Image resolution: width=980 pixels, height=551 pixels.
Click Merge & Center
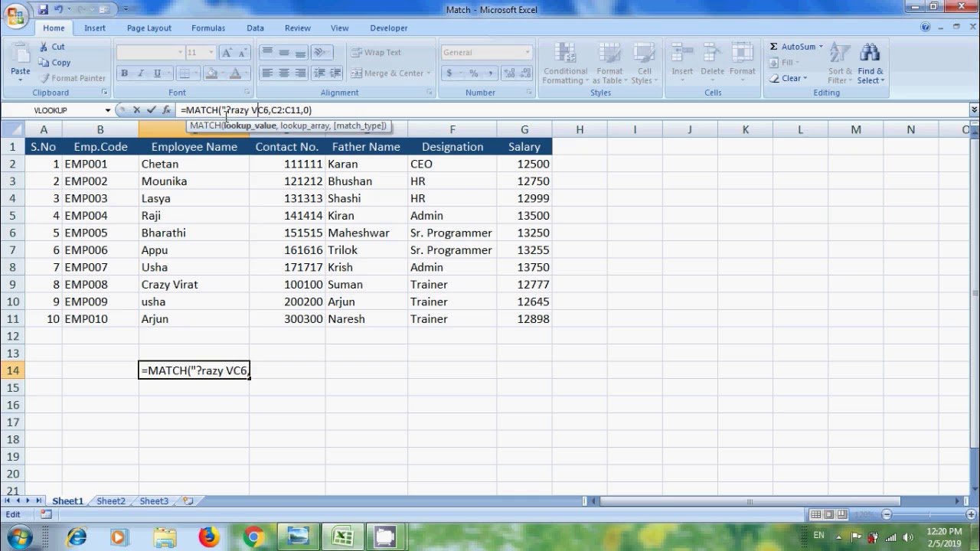[387, 73]
